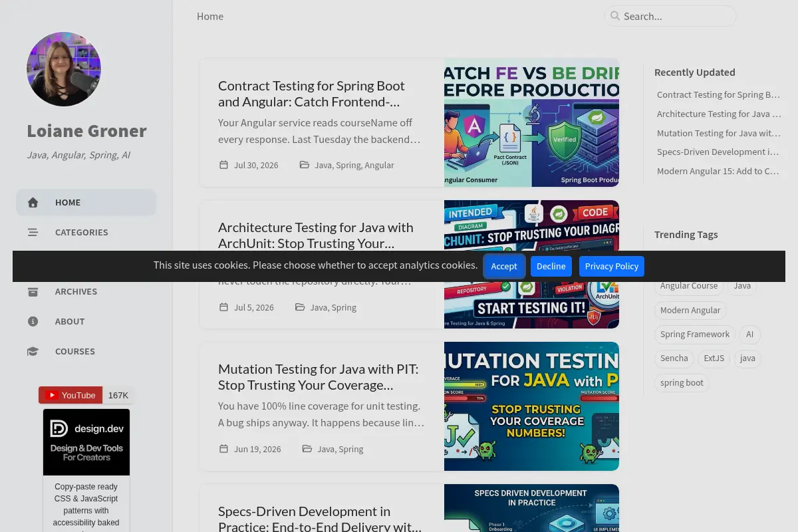Viewport: 798px width, 532px height.
Task: Click the 'Jul 30, 2026' post date
Action: pyautogui.click(x=256, y=165)
